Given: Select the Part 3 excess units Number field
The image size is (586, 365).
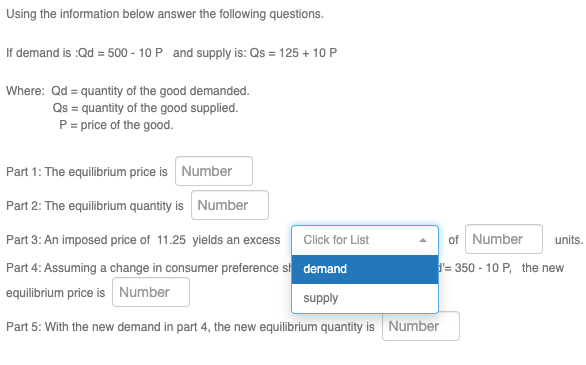Looking at the screenshot, I should [x=504, y=239].
